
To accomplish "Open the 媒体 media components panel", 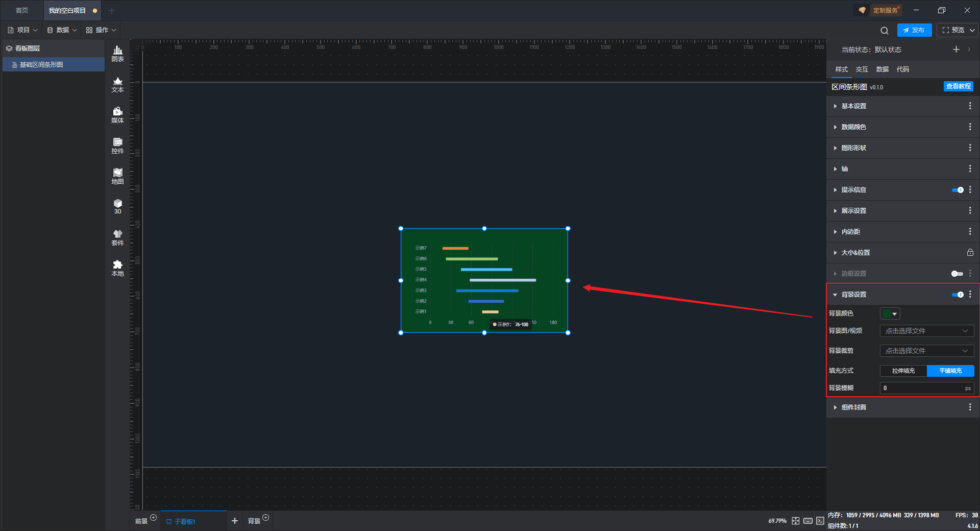I will [117, 115].
